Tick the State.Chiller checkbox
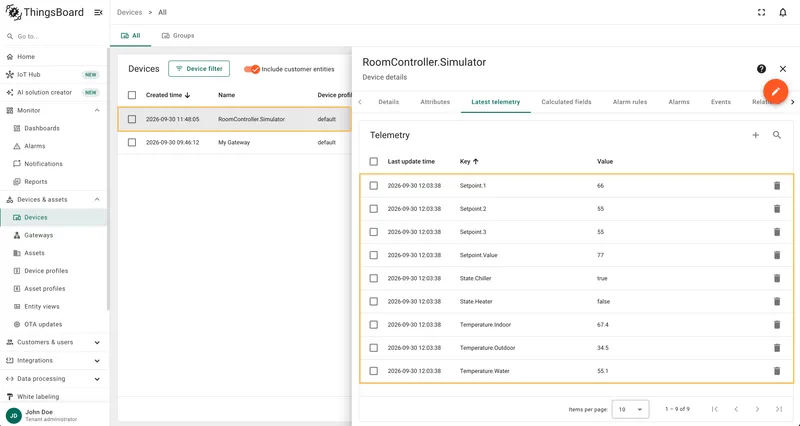This screenshot has height=426, width=800. click(373, 279)
